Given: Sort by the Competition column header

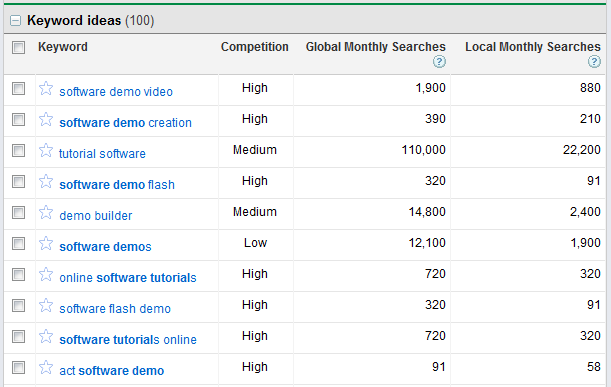Looking at the screenshot, I should pos(254,47).
